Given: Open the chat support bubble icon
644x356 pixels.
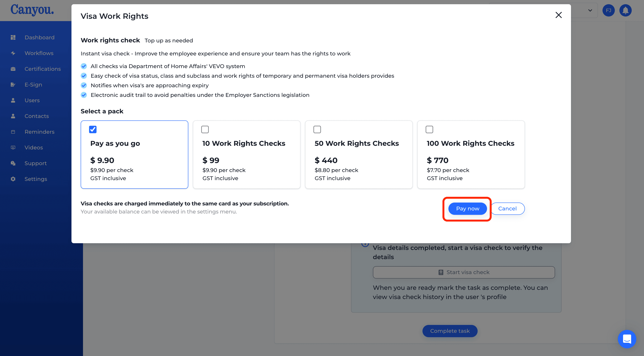Looking at the screenshot, I should pos(627,339).
